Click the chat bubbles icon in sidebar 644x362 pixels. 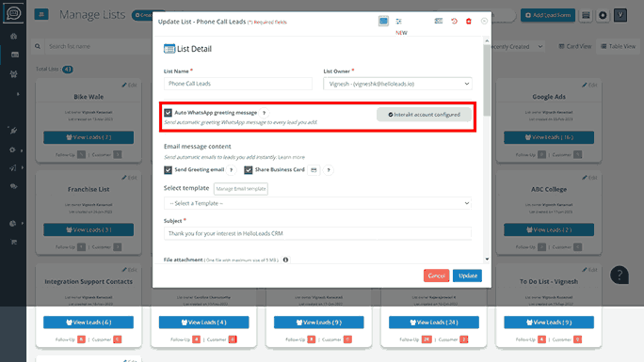(13, 186)
